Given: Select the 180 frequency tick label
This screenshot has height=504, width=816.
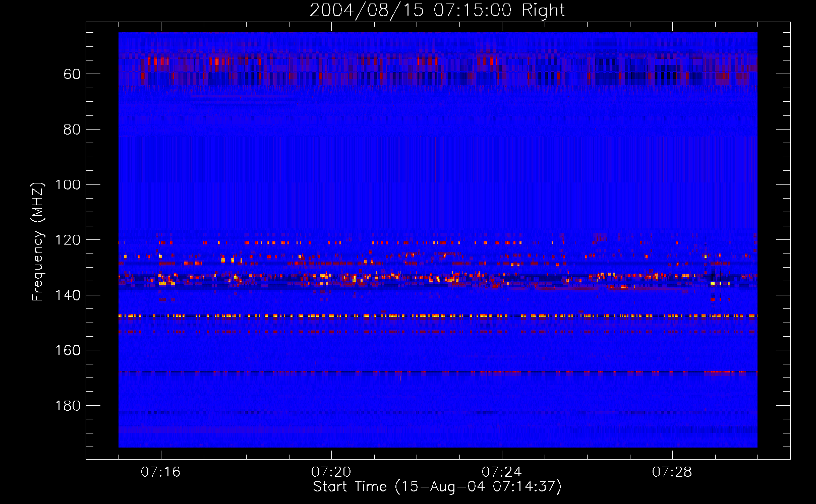Looking at the screenshot, I should (68, 406).
